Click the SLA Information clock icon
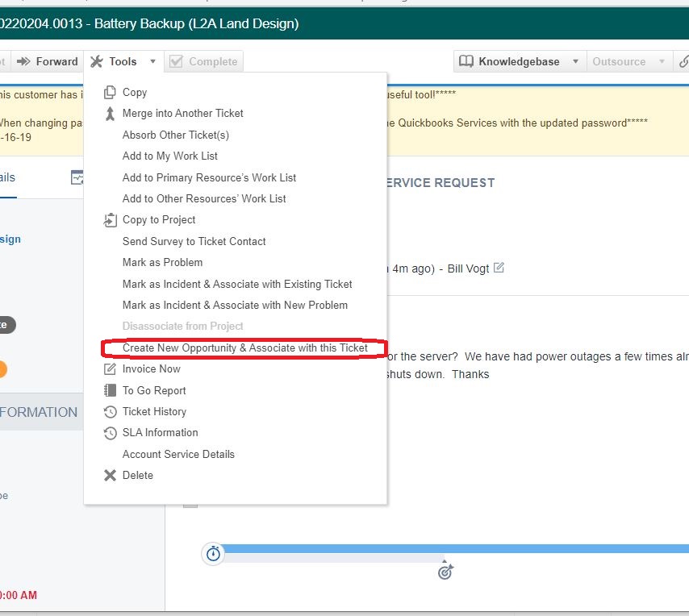 pyautogui.click(x=111, y=433)
